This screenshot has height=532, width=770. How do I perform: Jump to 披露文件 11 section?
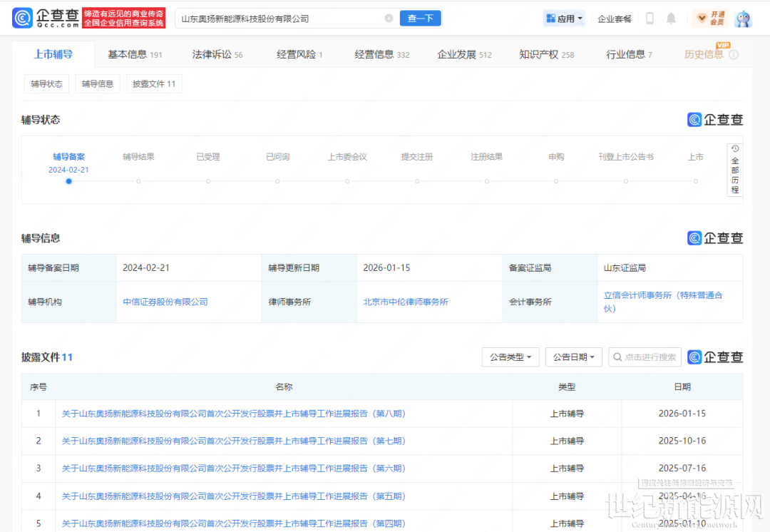(154, 84)
